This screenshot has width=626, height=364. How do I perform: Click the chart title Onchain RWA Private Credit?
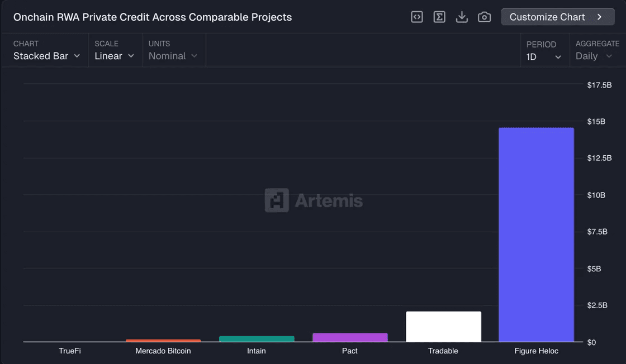(153, 17)
